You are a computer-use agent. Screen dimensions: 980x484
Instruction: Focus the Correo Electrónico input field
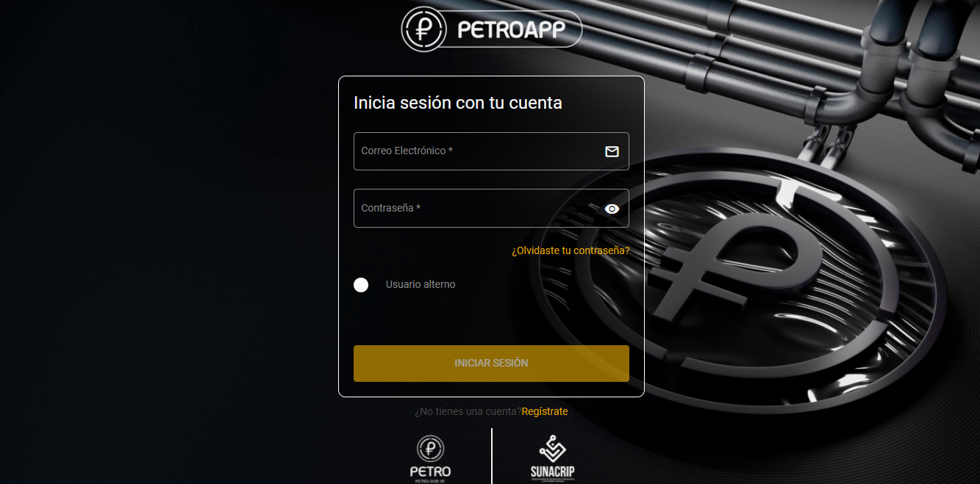pos(491,151)
